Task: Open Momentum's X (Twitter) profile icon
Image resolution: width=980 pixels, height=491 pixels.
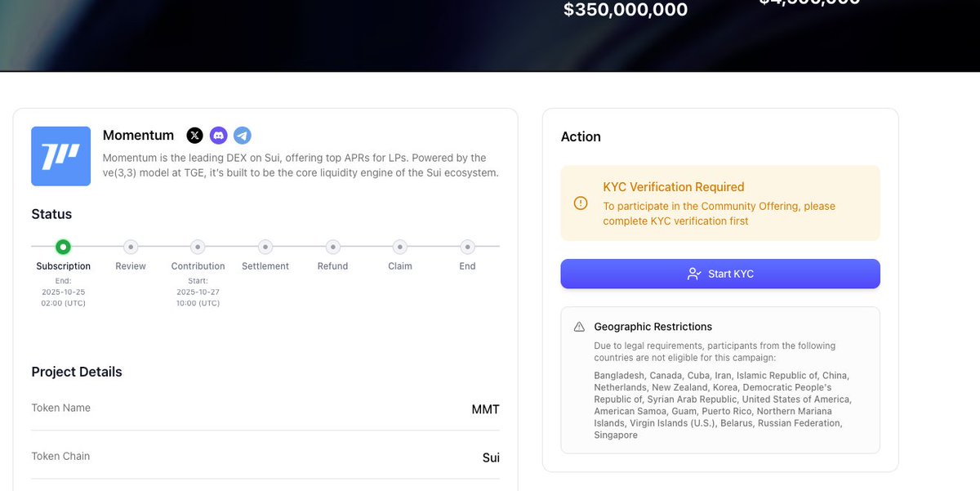Action: 194,136
